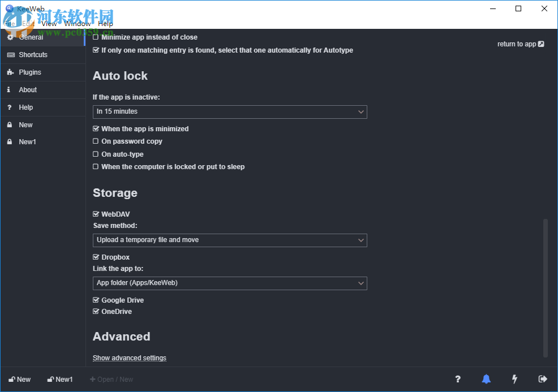Click return to app

click(x=520, y=44)
